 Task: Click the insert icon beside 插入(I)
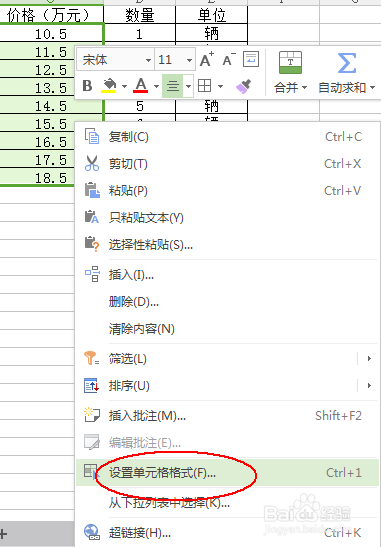point(92,274)
